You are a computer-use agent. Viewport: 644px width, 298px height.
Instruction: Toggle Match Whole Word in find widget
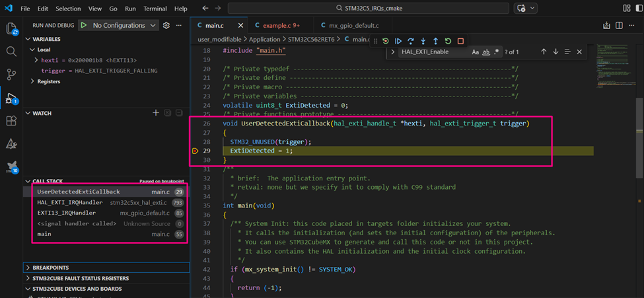(486, 52)
